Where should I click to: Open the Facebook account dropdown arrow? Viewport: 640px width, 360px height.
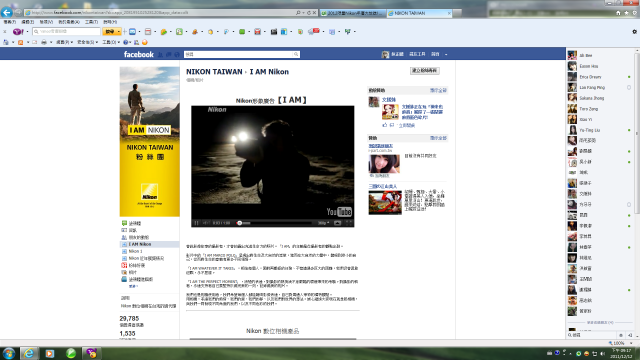[446, 54]
